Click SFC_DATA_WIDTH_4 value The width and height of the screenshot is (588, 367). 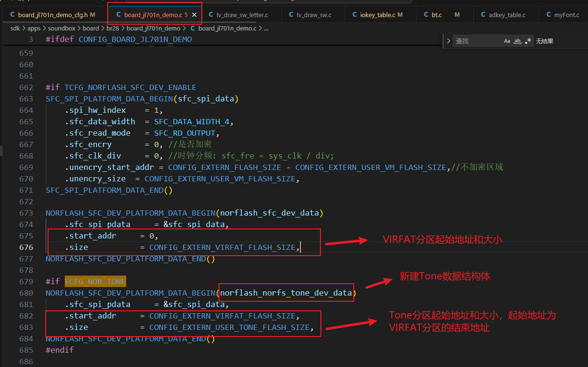coord(192,122)
